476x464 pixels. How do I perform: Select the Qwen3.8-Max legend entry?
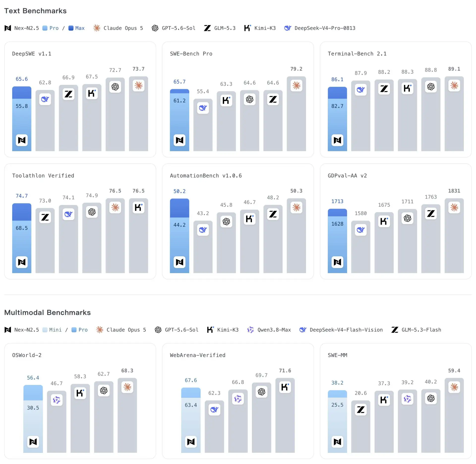click(x=269, y=330)
